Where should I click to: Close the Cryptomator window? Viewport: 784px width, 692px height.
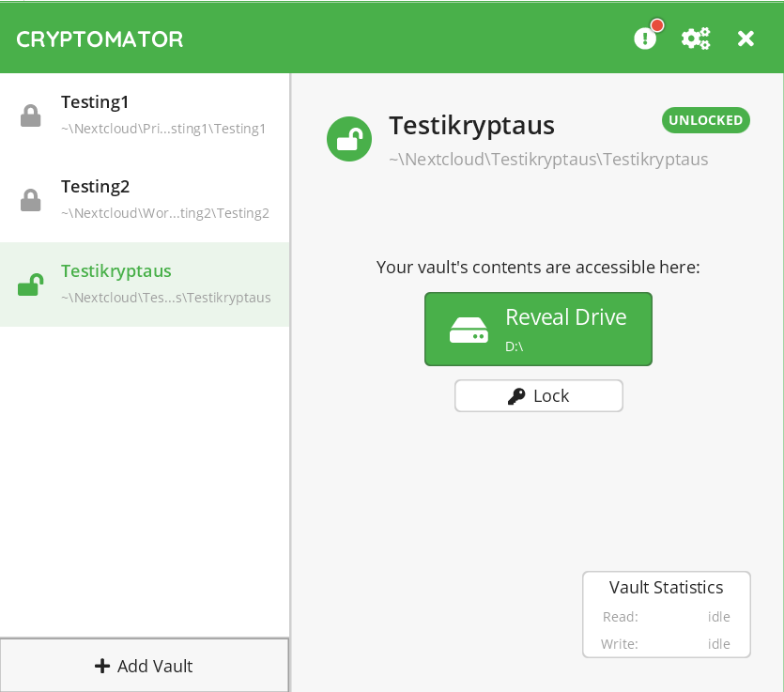[746, 38]
